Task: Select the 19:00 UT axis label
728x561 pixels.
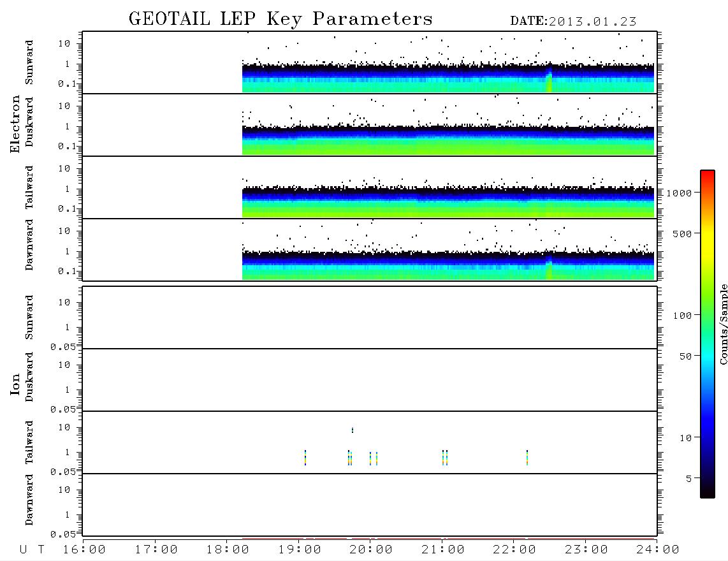Action: pos(300,550)
